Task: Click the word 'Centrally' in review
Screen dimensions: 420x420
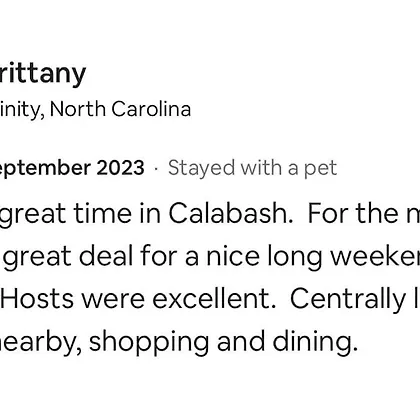Action: [348, 300]
